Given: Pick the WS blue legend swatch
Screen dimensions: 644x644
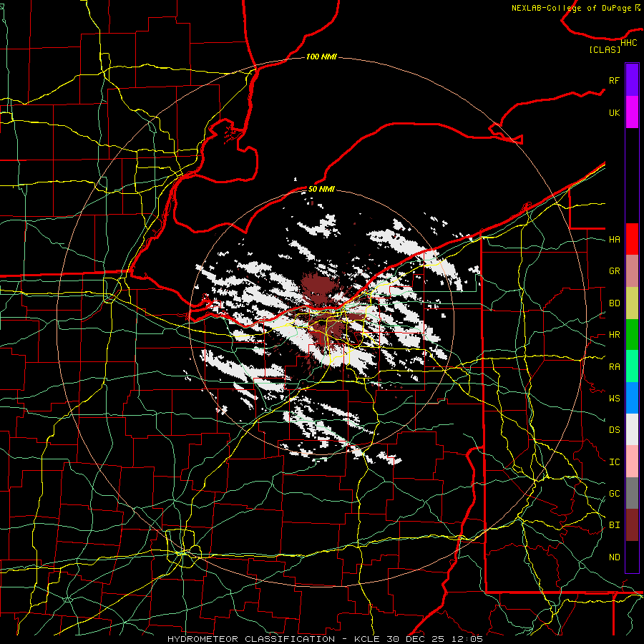Looking at the screenshot, I should [632, 398].
